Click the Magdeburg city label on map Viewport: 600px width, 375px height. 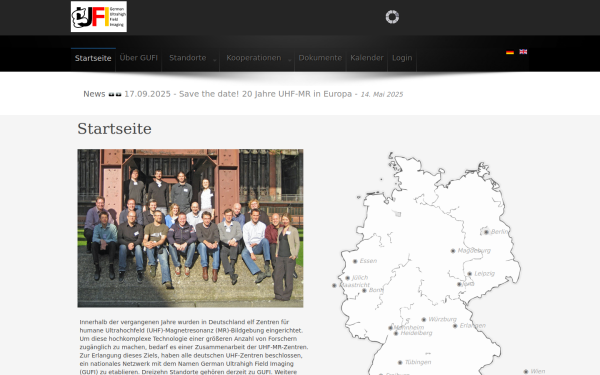coord(474,251)
